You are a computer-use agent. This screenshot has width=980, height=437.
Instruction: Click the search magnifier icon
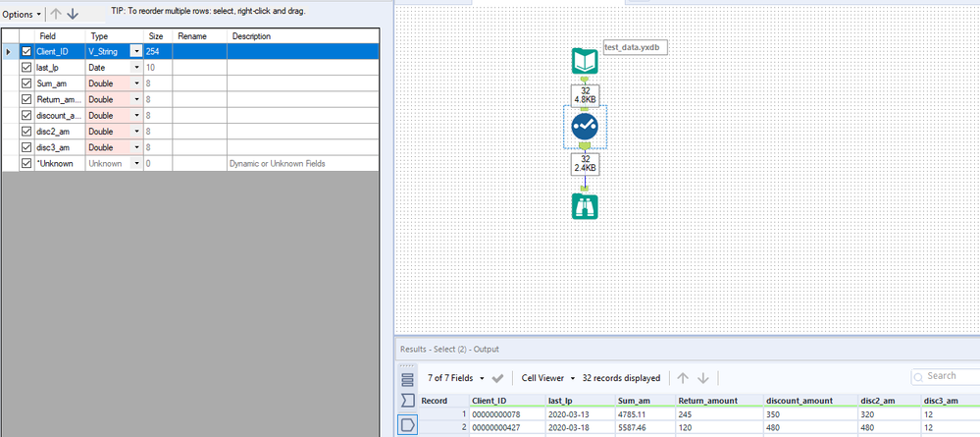[919, 377]
